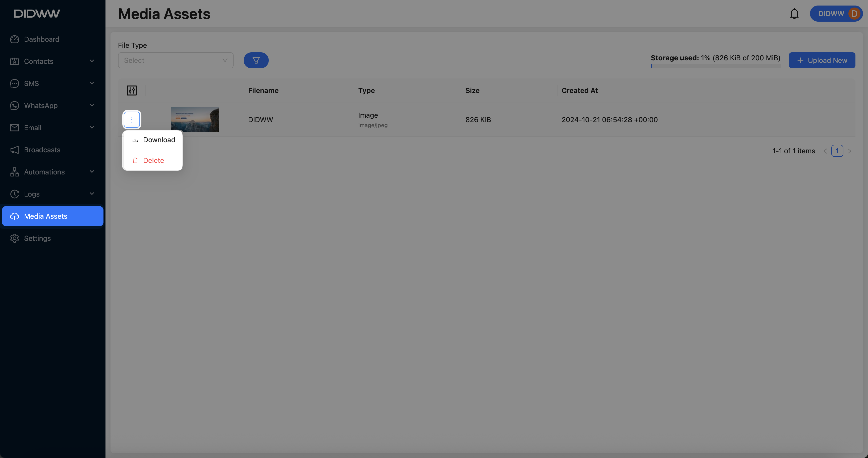Viewport: 868px width, 458px height.
Task: Click the Download icon in the context menu
Action: [135, 140]
